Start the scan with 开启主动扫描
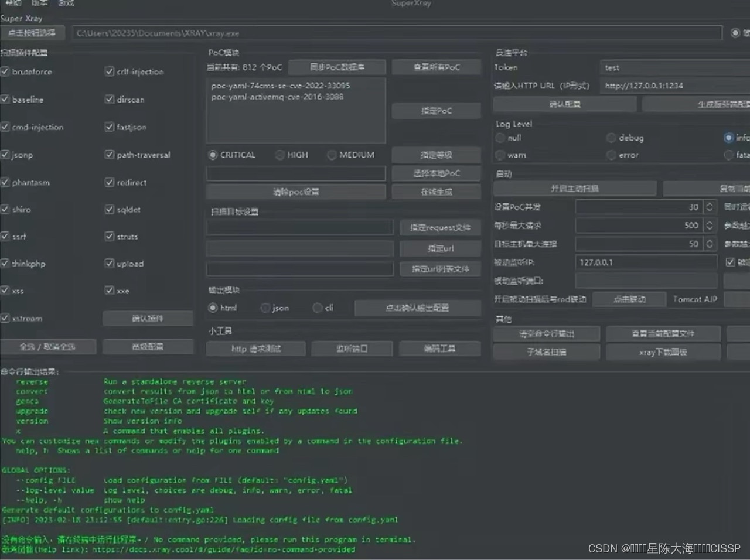Image resolution: width=750 pixels, height=560 pixels. 575,189
